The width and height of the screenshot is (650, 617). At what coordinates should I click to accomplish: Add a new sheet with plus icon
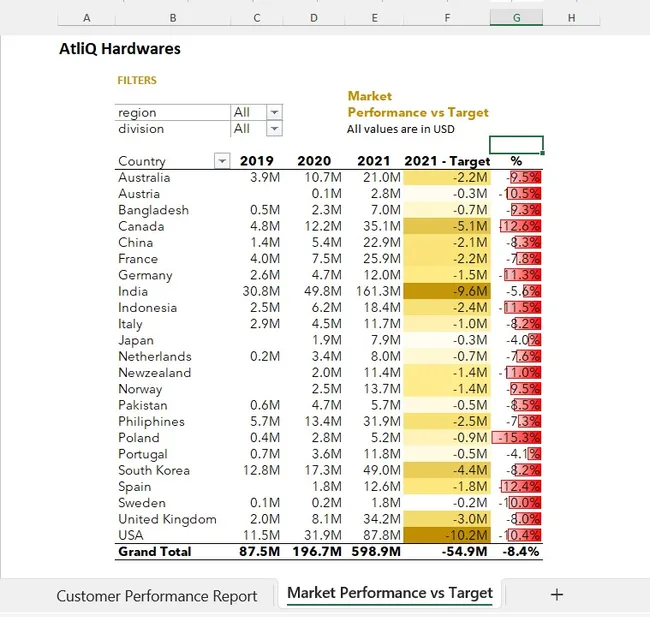click(557, 594)
